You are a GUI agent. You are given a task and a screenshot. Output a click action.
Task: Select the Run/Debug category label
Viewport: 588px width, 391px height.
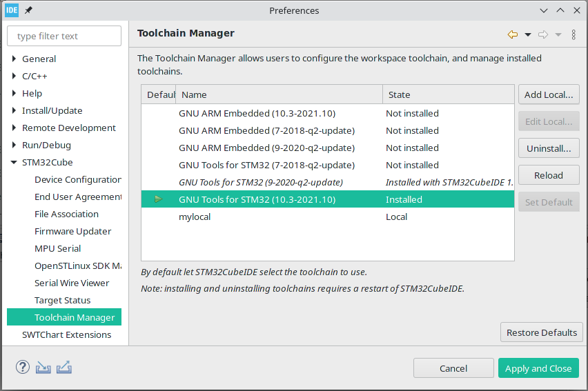point(46,145)
